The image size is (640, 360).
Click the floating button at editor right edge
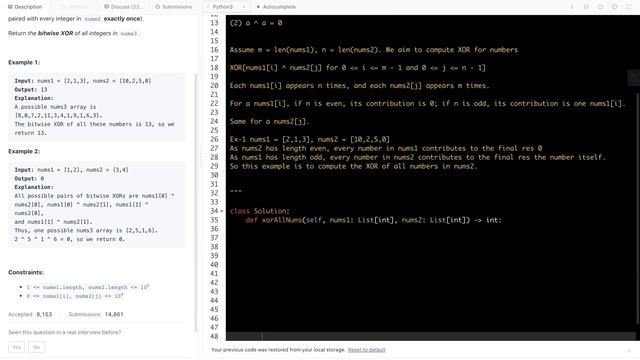[x=633, y=78]
